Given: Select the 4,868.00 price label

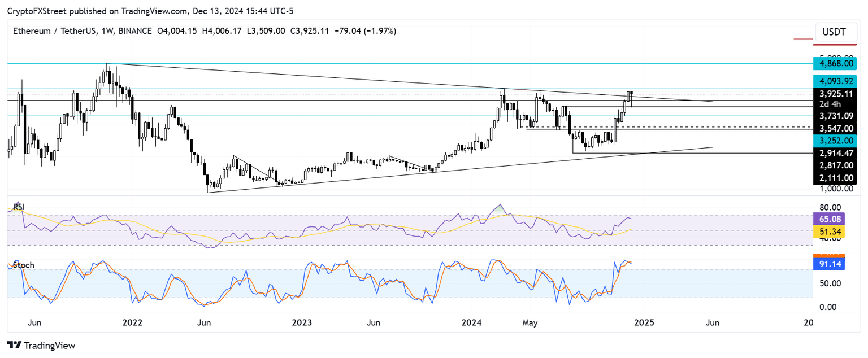Looking at the screenshot, I should pos(834,64).
